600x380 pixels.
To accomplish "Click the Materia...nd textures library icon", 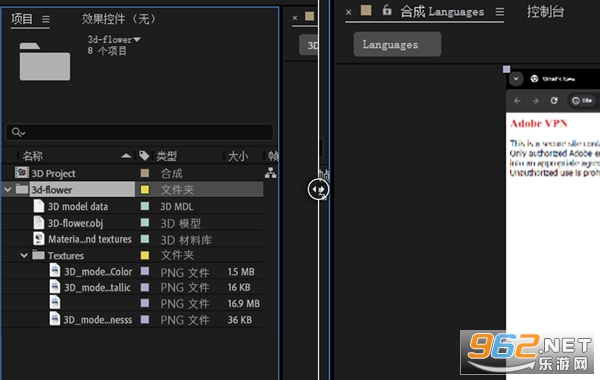I will click(39, 239).
